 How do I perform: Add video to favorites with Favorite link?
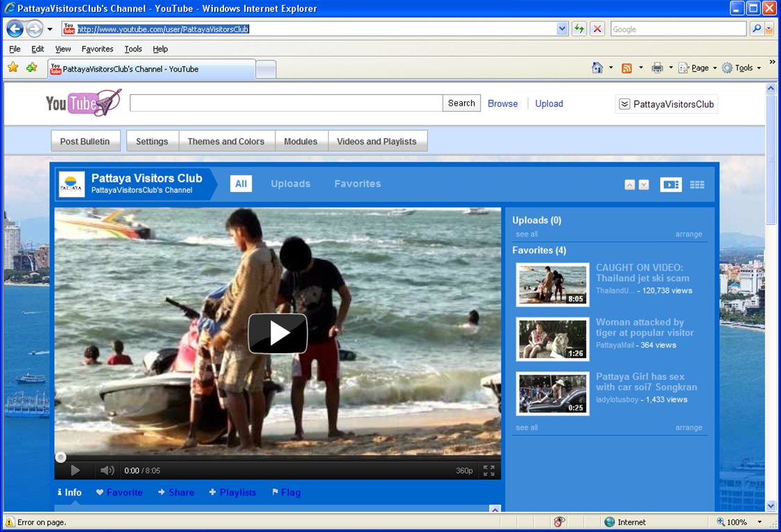(119, 492)
